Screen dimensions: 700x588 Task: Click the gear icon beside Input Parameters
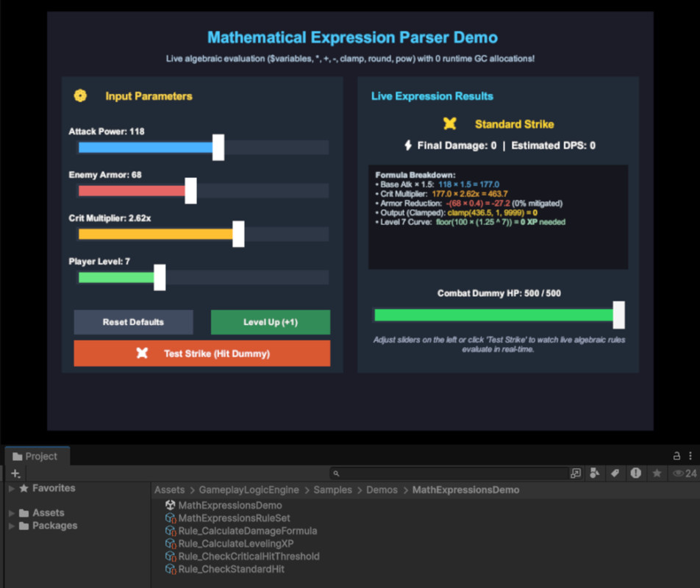coord(80,96)
